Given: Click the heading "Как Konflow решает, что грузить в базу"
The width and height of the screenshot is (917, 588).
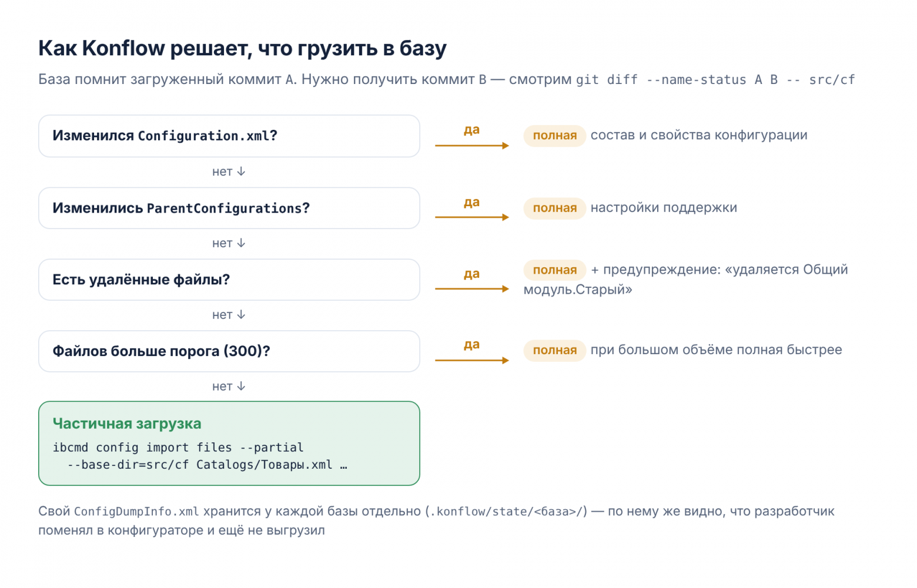Looking at the screenshot, I should pos(242,49).
